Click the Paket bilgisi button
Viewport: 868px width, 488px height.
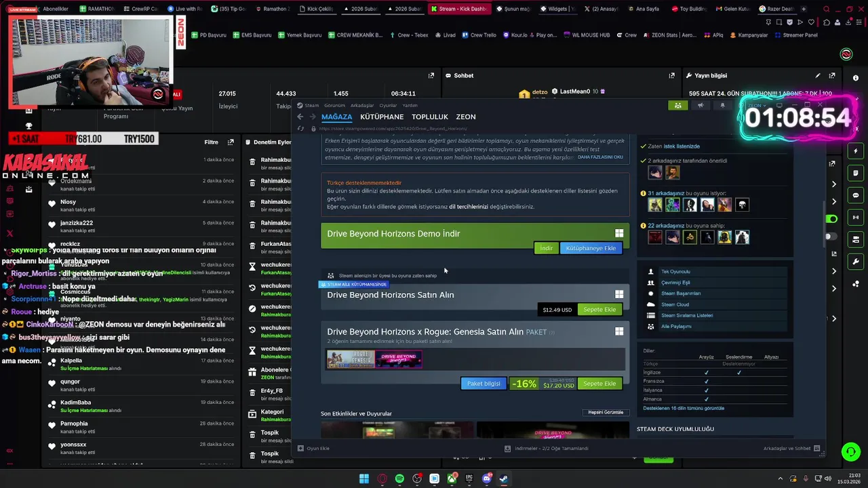click(x=484, y=384)
